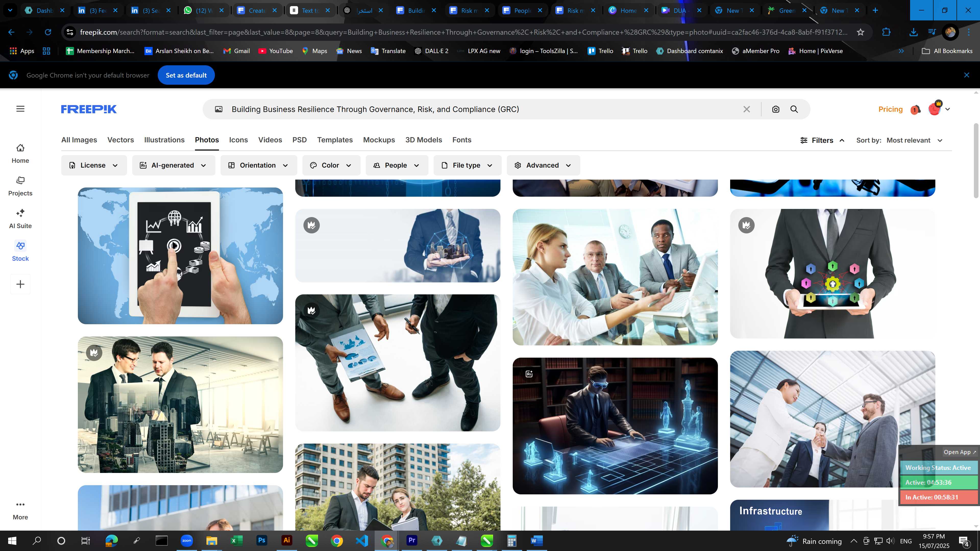Select Stock in the sidebar
This screenshot has width=980, height=551.
pyautogui.click(x=20, y=251)
